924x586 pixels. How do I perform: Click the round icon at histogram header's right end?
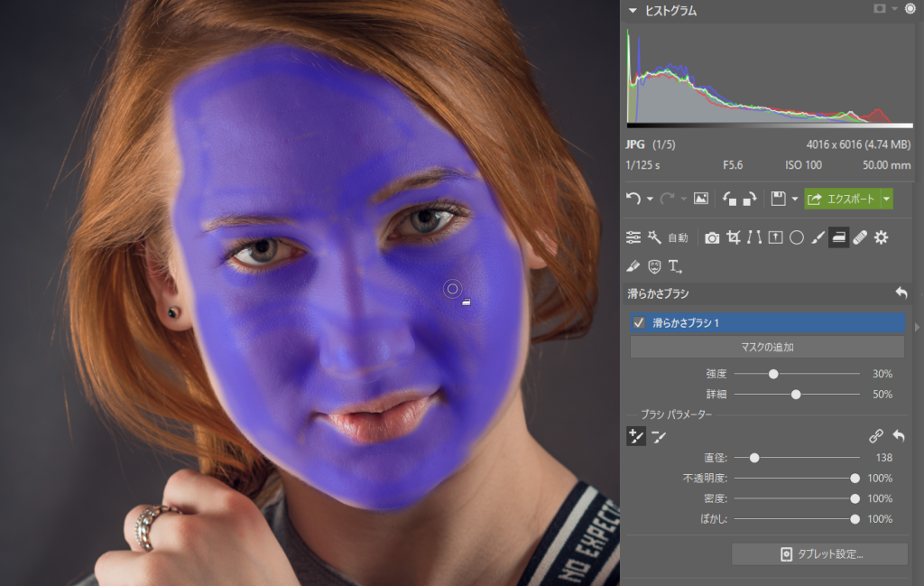pos(910,9)
